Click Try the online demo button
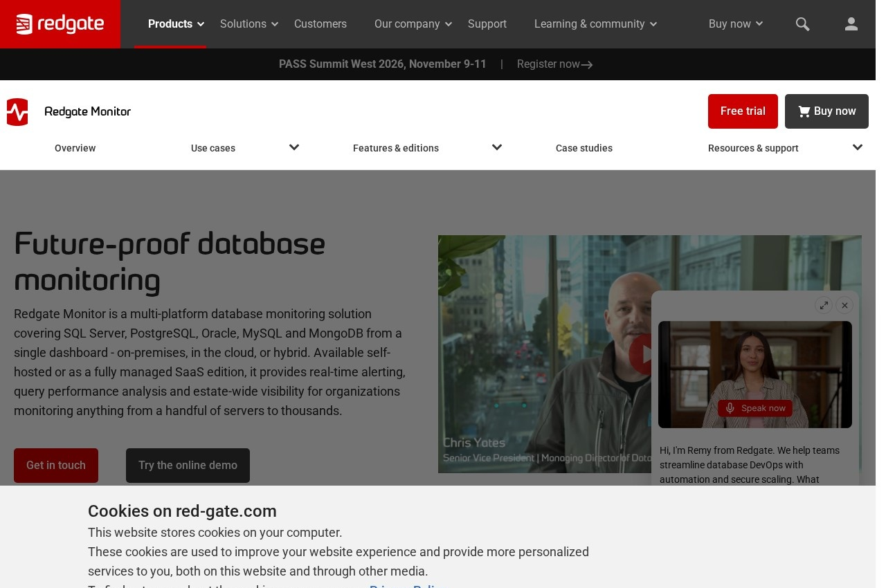This screenshot has height=588, width=886. [188, 466]
